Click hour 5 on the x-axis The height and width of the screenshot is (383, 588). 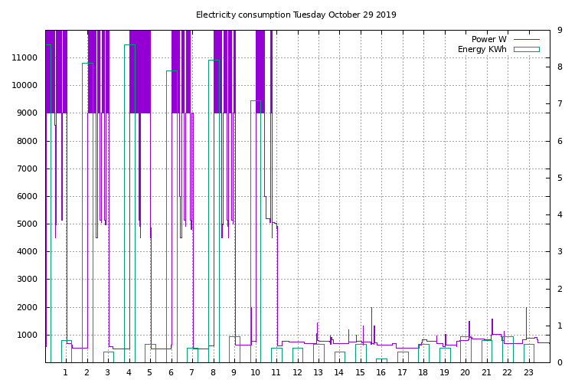pyautogui.click(x=149, y=372)
